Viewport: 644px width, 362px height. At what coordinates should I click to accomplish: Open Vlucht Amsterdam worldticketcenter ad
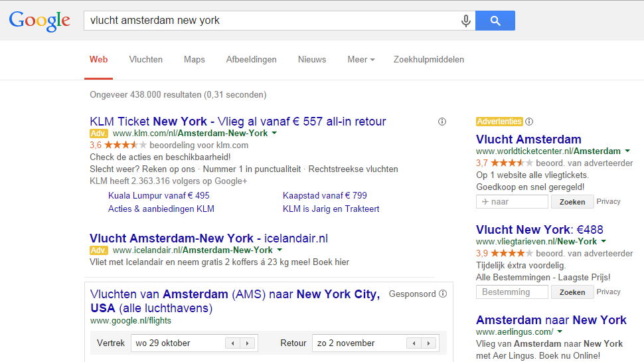(528, 139)
